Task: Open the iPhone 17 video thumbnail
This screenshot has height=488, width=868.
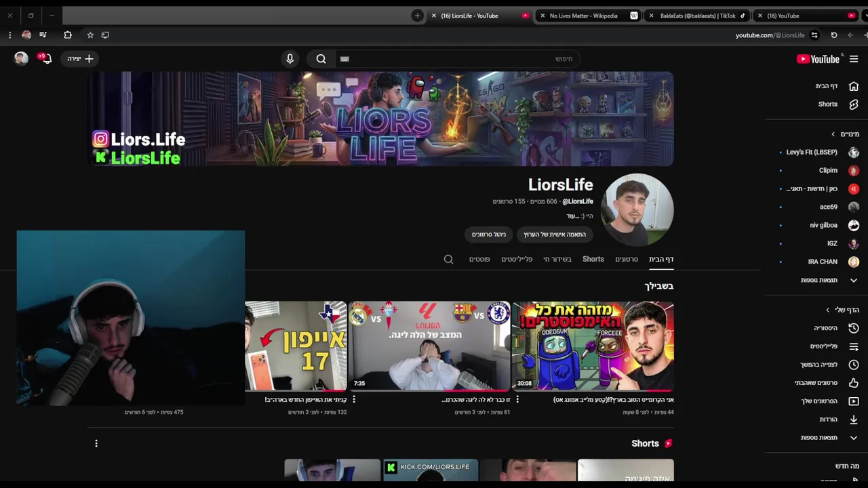Action: tap(296, 346)
